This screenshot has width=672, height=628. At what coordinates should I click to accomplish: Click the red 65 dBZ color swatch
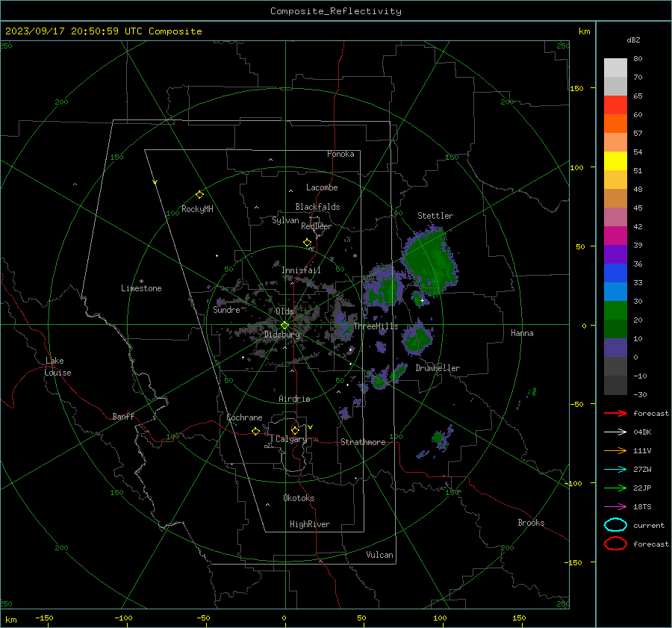[x=615, y=105]
